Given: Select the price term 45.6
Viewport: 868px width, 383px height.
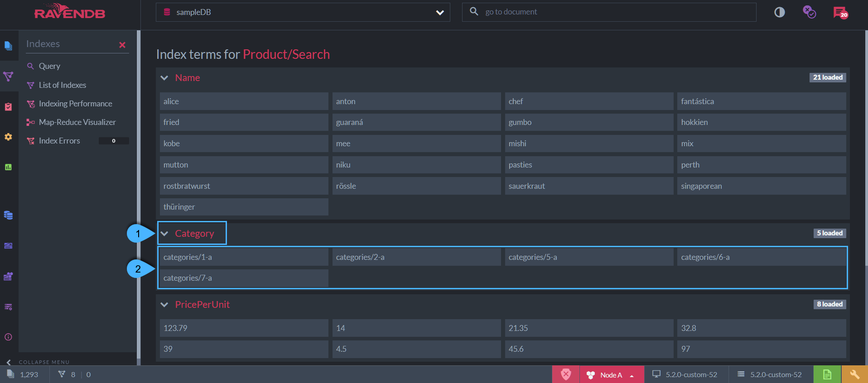Looking at the screenshot, I should coord(589,349).
